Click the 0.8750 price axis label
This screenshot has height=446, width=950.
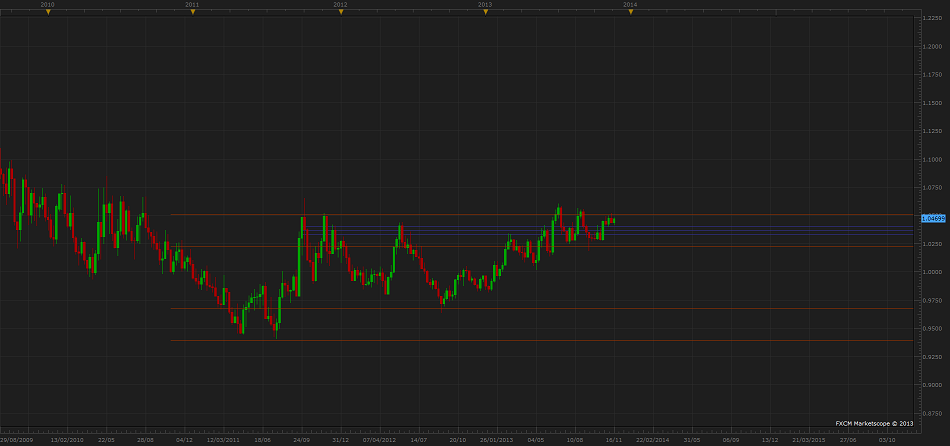932,413
